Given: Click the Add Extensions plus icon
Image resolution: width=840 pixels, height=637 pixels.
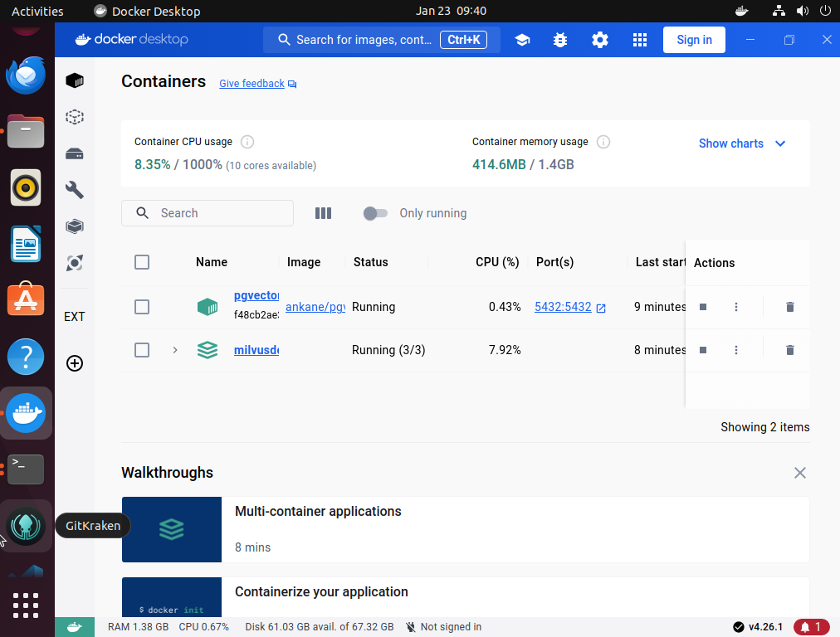Looking at the screenshot, I should point(75,363).
